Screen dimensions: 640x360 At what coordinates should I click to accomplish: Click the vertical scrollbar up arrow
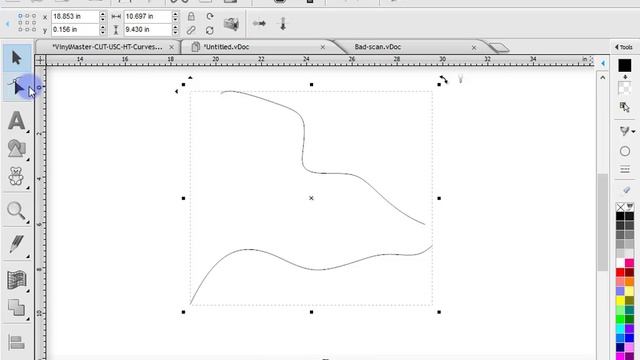pos(603,77)
